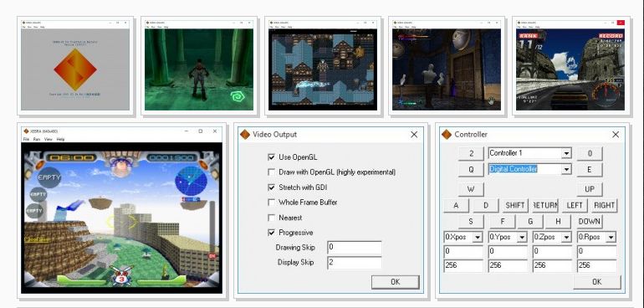Viewport: 644px width, 308px height.
Task: Enable Draw with OpenGL (highly experimental)
Action: pyautogui.click(x=271, y=172)
